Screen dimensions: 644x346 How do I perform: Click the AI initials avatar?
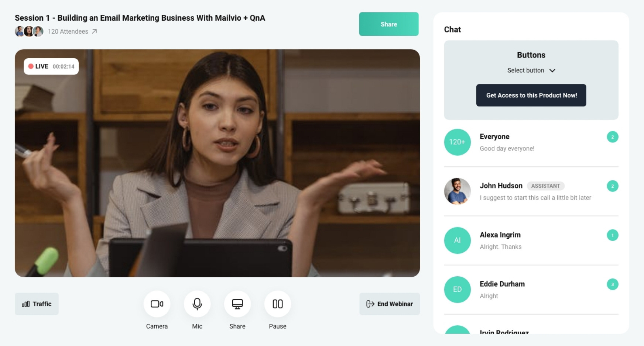coord(458,240)
